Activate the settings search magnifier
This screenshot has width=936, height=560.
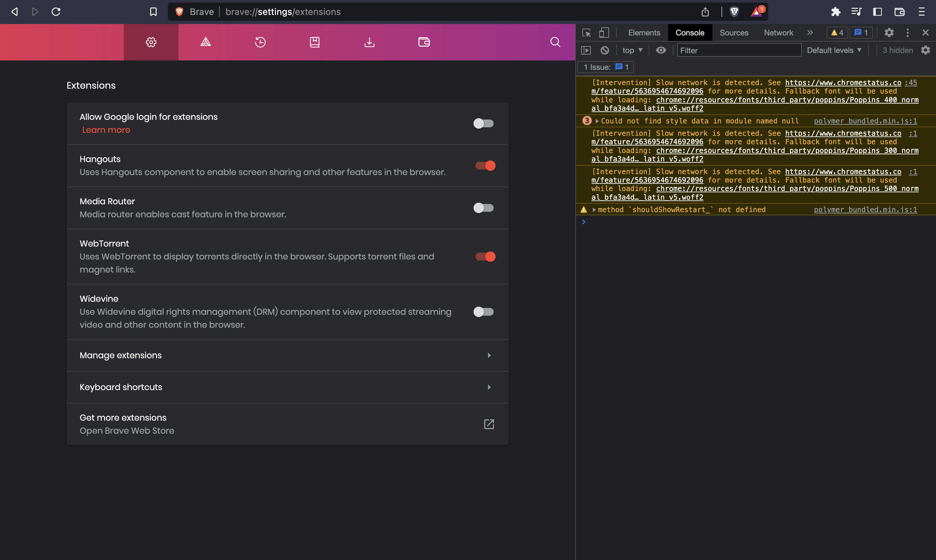[555, 42]
